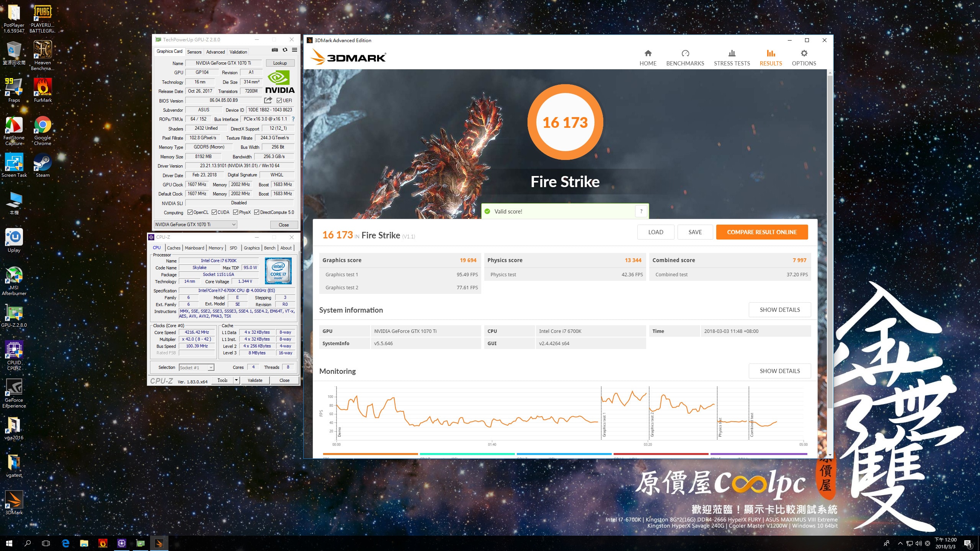Toggle UEFI checkbox in GPU-Z

(x=279, y=101)
